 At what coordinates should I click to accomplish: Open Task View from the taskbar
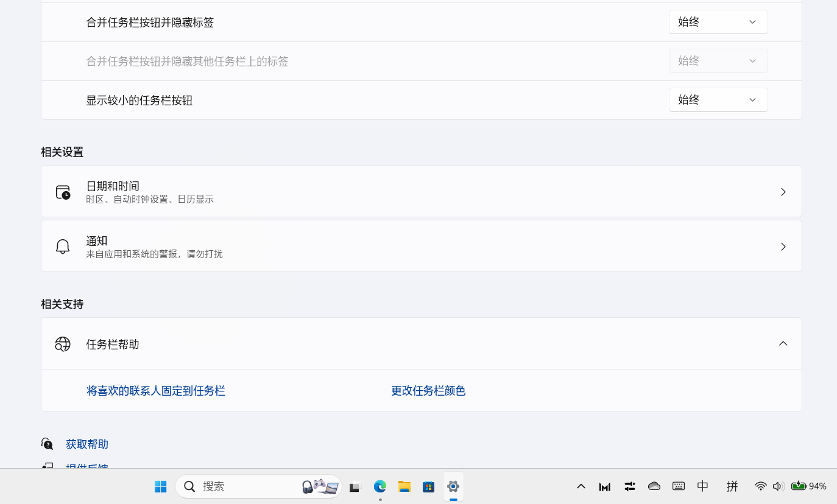pos(355,486)
